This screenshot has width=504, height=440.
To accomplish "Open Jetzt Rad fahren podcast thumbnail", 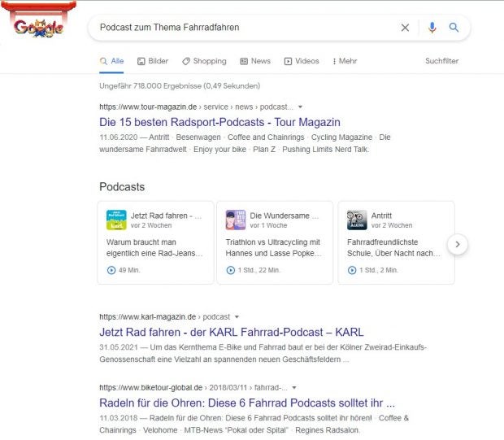I will (116, 220).
